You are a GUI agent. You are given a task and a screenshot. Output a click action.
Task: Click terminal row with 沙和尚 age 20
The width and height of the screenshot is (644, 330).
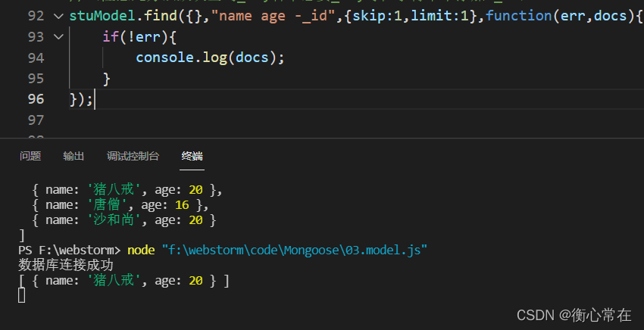coord(123,220)
